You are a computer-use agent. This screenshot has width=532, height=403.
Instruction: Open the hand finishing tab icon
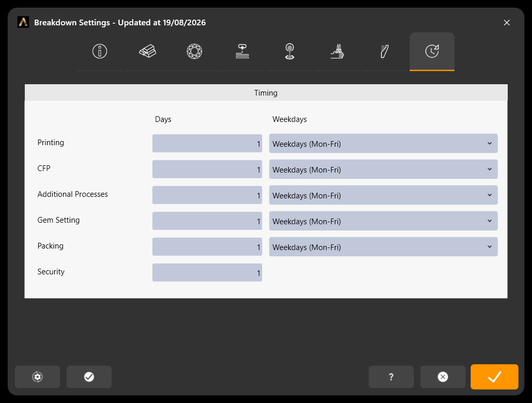point(337,52)
